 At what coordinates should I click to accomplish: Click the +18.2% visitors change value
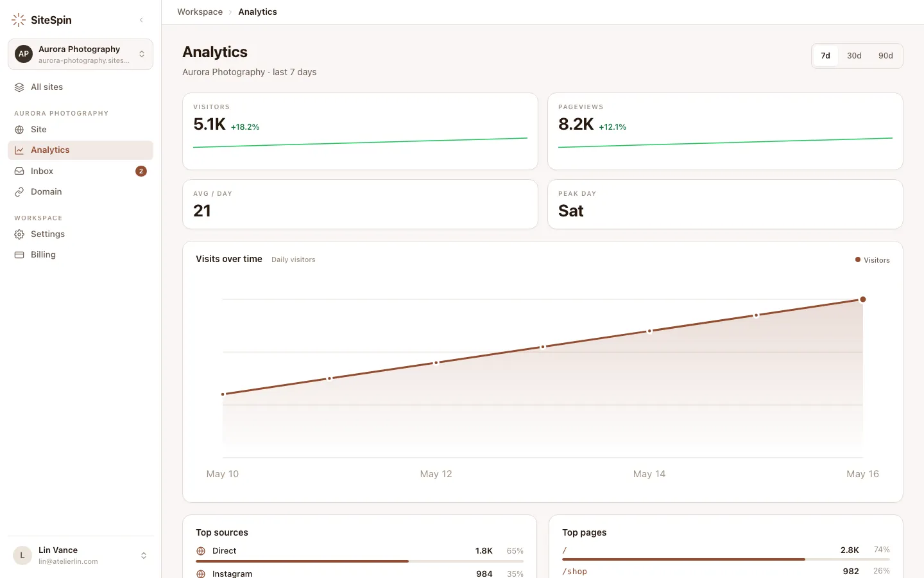245,127
